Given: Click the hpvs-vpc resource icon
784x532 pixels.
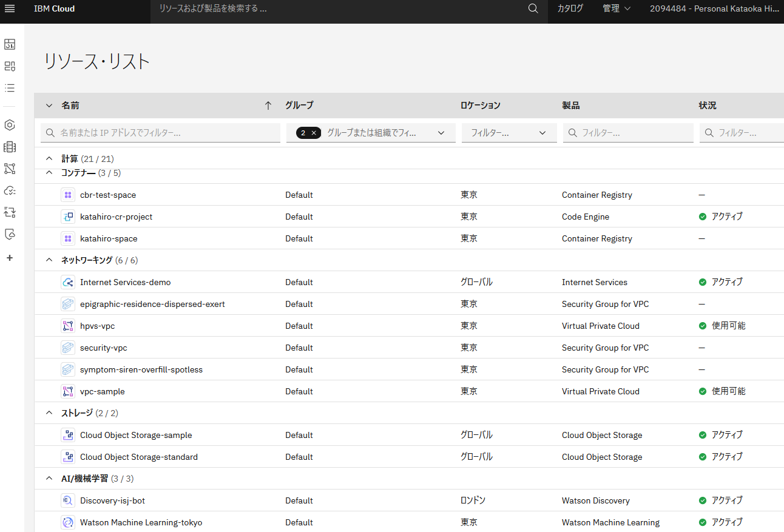Looking at the screenshot, I should pyautogui.click(x=68, y=326).
